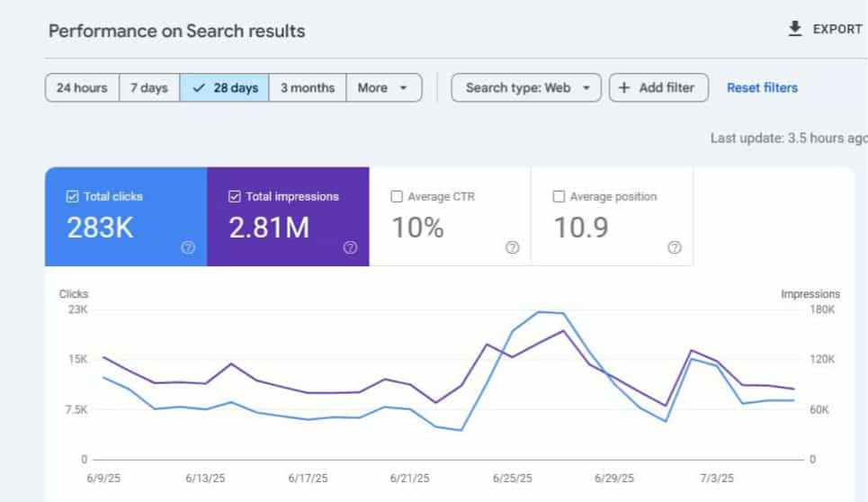Image resolution: width=868 pixels, height=502 pixels.
Task: Click the Reset filters link
Action: tap(762, 88)
